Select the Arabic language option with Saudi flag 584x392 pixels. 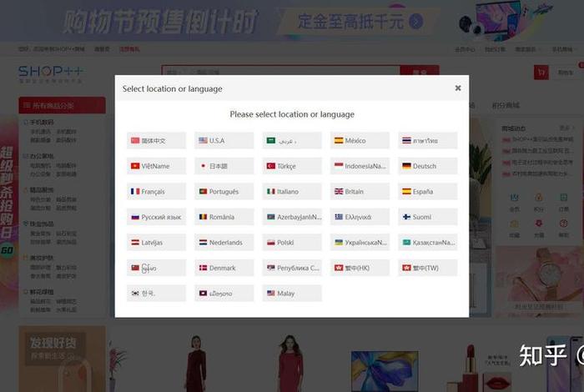[292, 140]
